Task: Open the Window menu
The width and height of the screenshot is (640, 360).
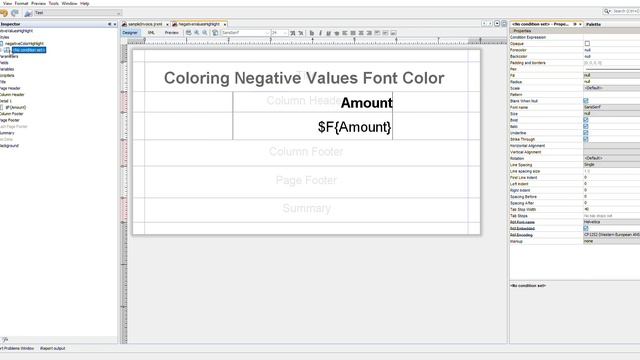Action: point(69,3)
